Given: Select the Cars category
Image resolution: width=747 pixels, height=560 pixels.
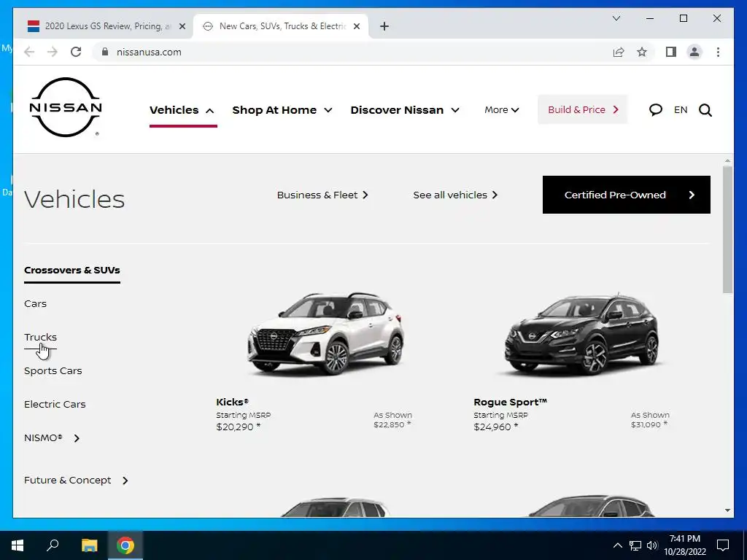Looking at the screenshot, I should point(35,303).
